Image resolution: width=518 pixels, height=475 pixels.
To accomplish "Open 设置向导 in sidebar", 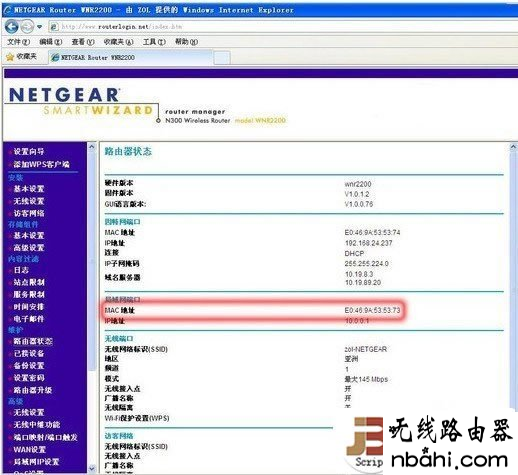I will 29,152.
